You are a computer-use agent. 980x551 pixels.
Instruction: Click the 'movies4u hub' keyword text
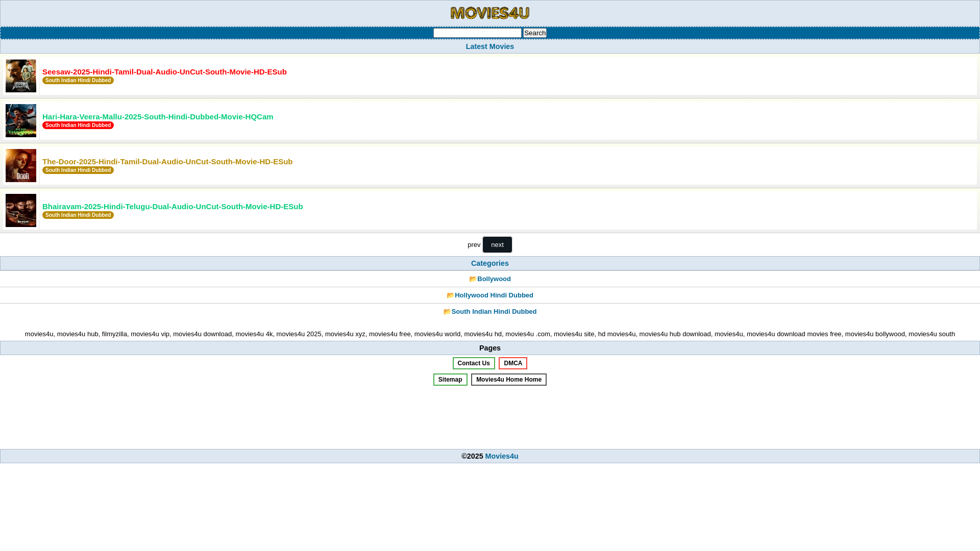click(x=78, y=334)
